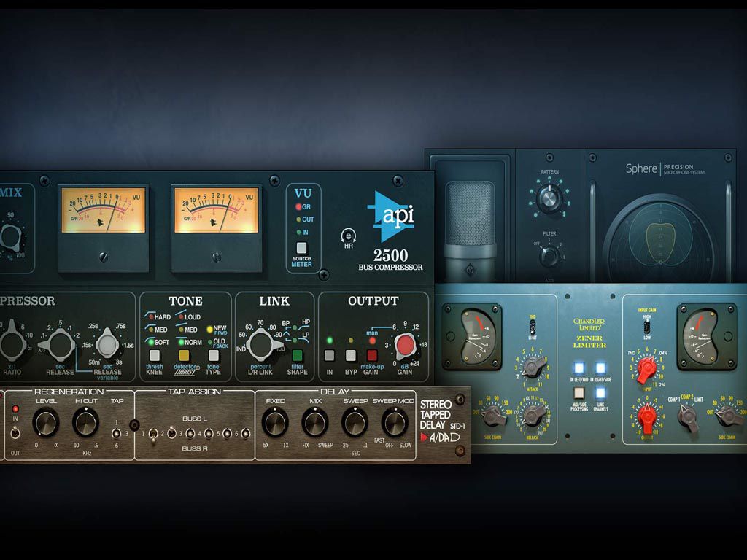This screenshot has width=747, height=560.
Task: Click the A/DA logo on the STD-1 delay
Action: coord(441,437)
